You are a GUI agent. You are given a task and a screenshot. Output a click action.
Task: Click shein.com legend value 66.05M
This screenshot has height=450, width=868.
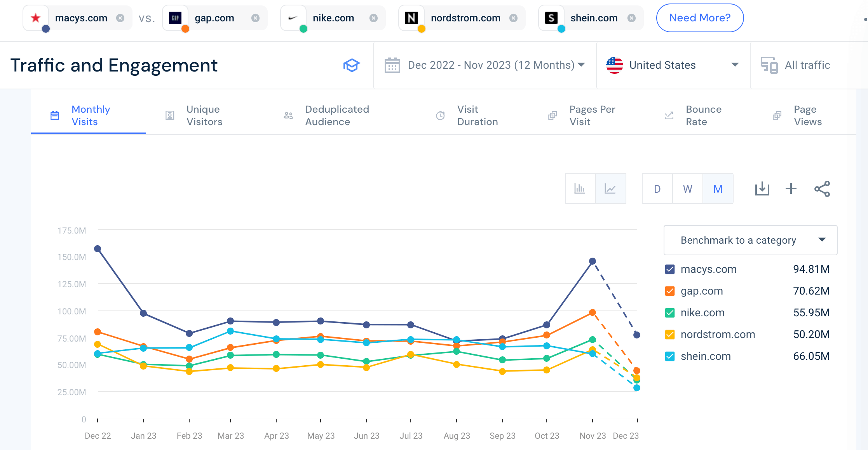click(x=811, y=356)
